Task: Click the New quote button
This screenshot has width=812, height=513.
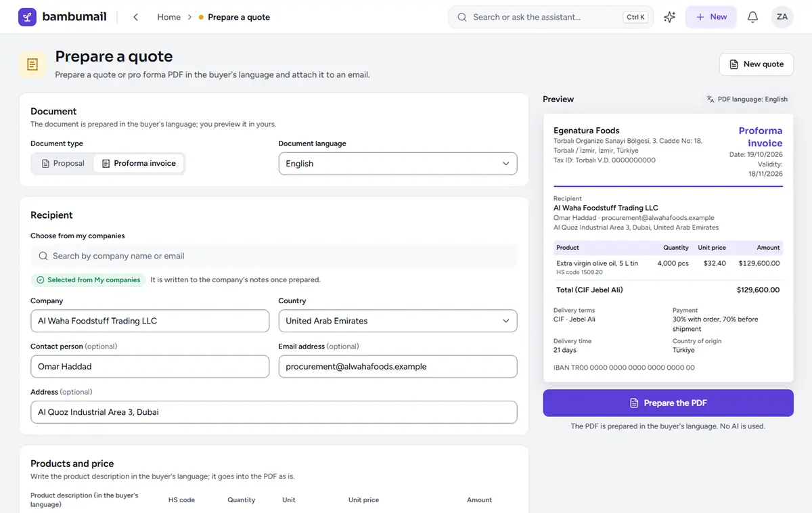Action: tap(756, 64)
